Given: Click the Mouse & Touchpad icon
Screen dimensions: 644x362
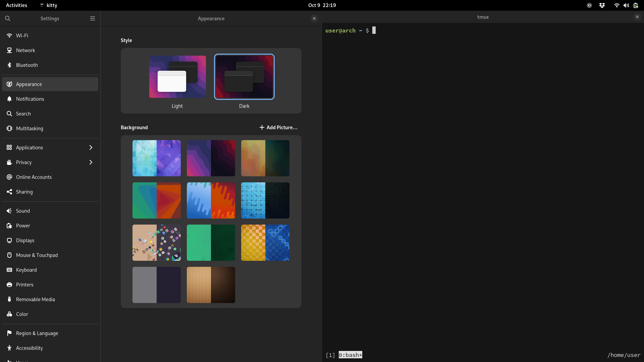Looking at the screenshot, I should click(x=9, y=255).
